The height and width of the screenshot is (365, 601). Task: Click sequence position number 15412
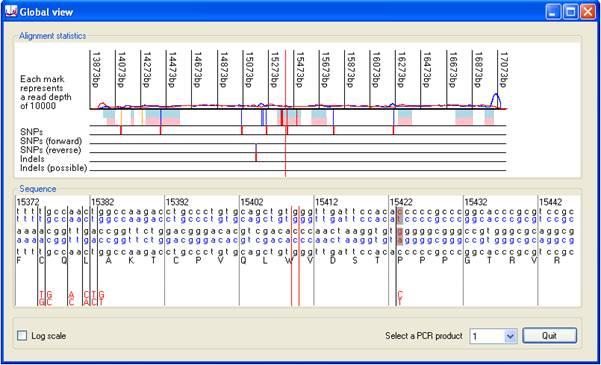tap(327, 202)
